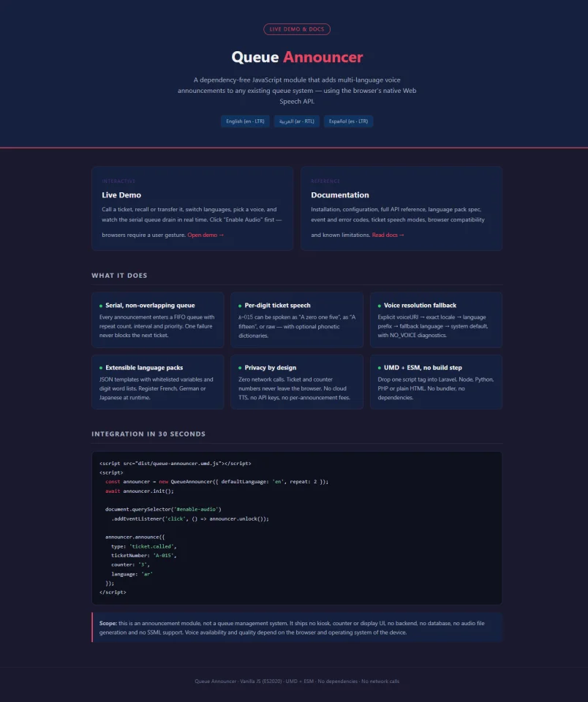588x702 pixels.
Task: Click the REFERENCE label above Documentation
Action: [325, 181]
